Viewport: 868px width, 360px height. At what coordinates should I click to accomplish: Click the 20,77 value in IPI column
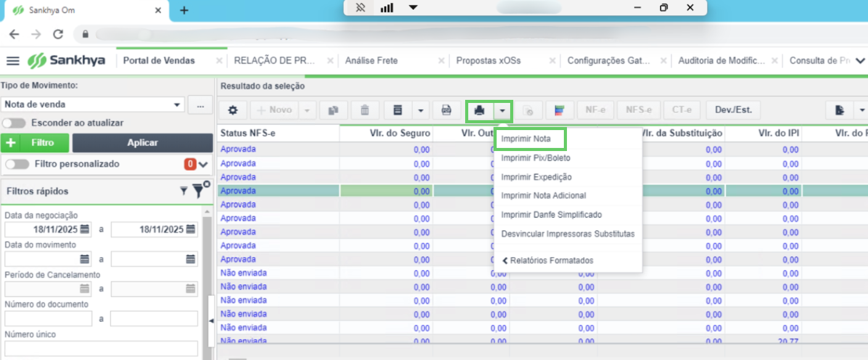(788, 341)
